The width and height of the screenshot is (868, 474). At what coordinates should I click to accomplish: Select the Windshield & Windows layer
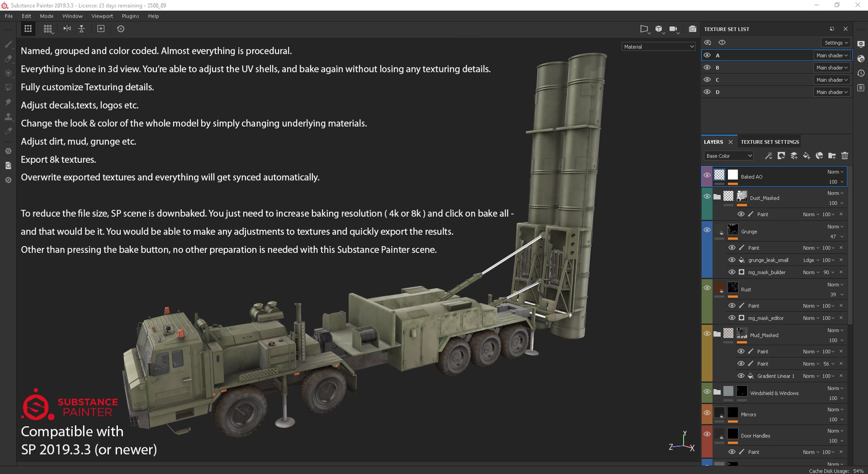pos(774,393)
